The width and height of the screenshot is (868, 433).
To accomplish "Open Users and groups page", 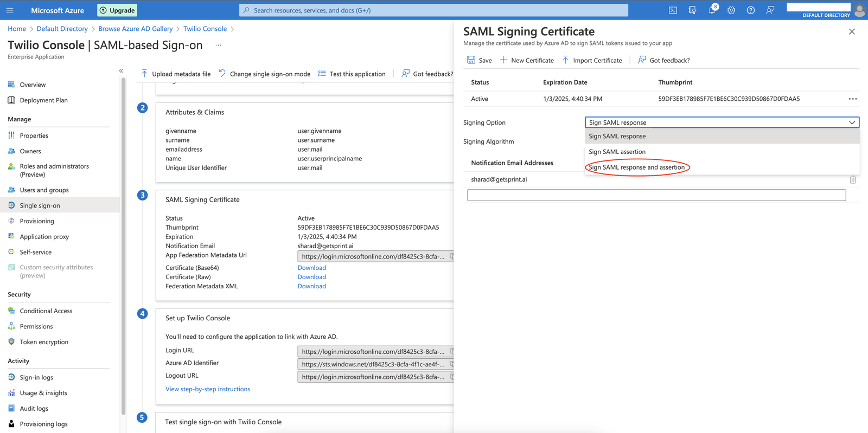I will (x=44, y=190).
